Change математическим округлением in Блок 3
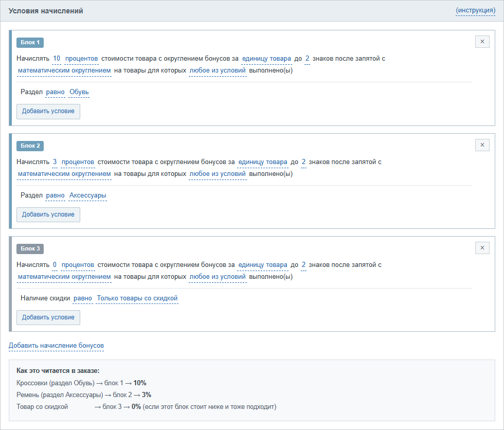 [x=64, y=277]
